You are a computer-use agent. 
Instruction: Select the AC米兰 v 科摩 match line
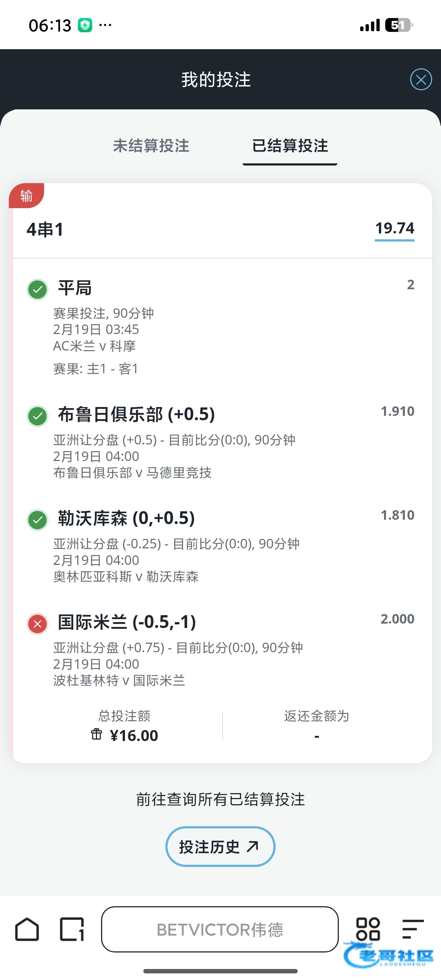[x=94, y=346]
